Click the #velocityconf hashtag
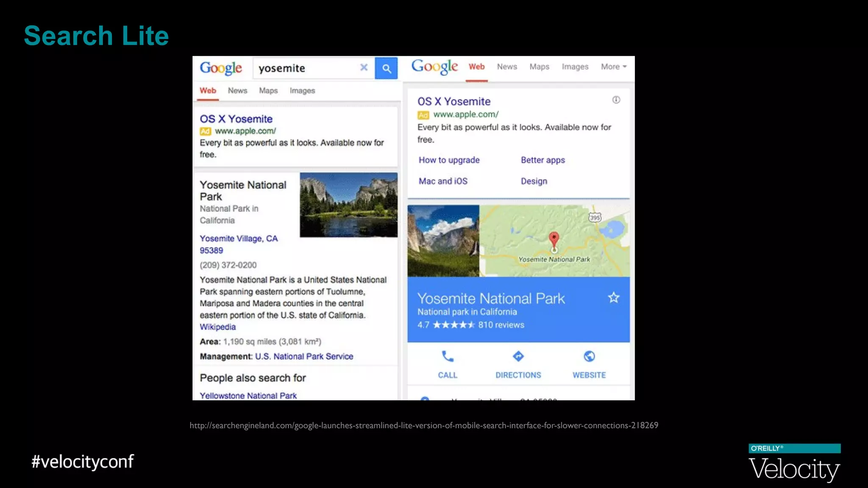This screenshot has width=868, height=488. click(x=83, y=462)
